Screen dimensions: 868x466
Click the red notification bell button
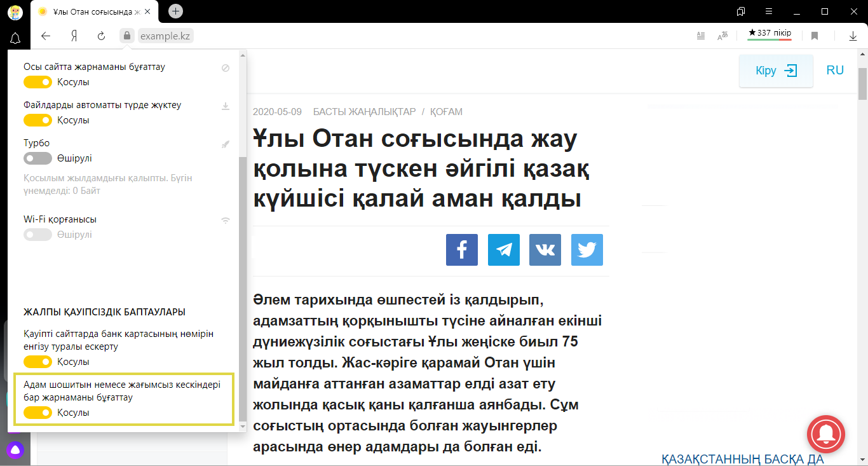[x=826, y=434]
